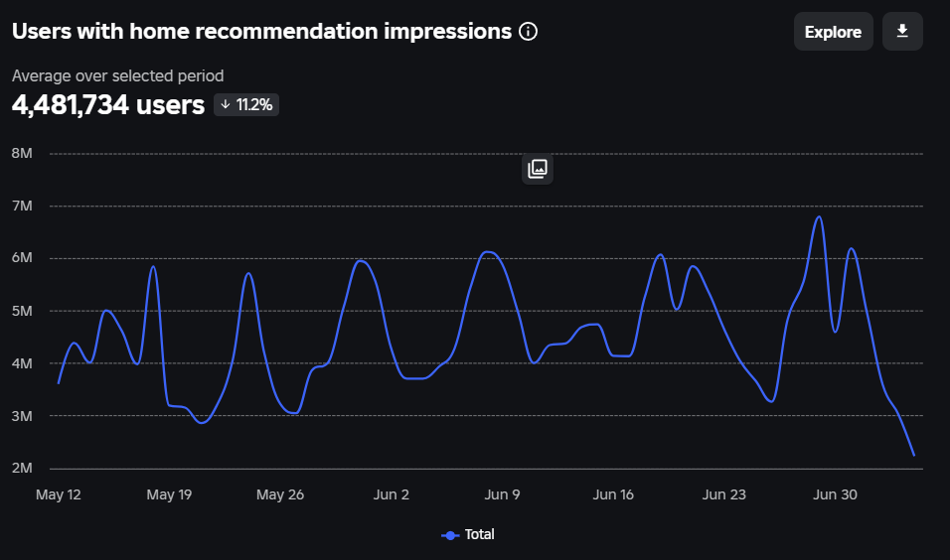Click the 8M y-axis label
The image size is (950, 560).
coord(22,154)
